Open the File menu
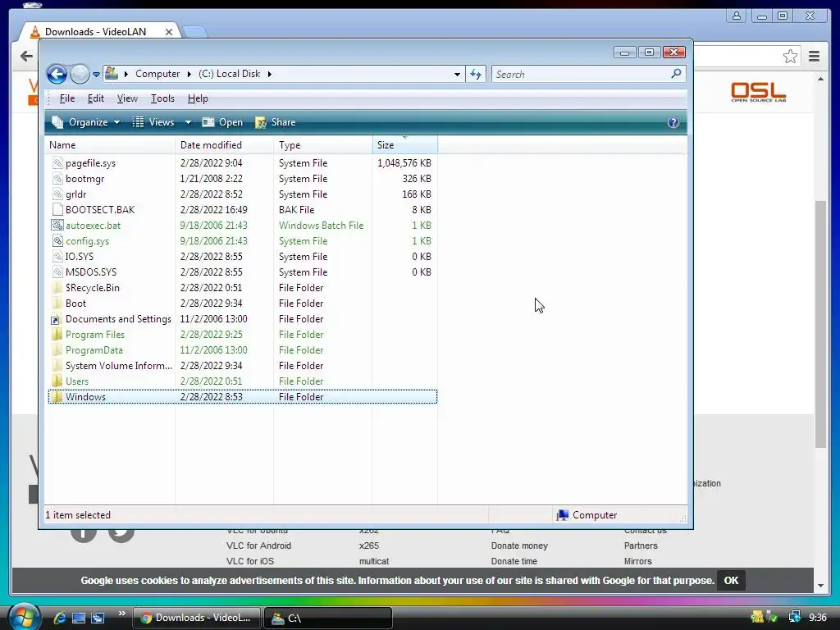This screenshot has width=840, height=630. (x=67, y=98)
